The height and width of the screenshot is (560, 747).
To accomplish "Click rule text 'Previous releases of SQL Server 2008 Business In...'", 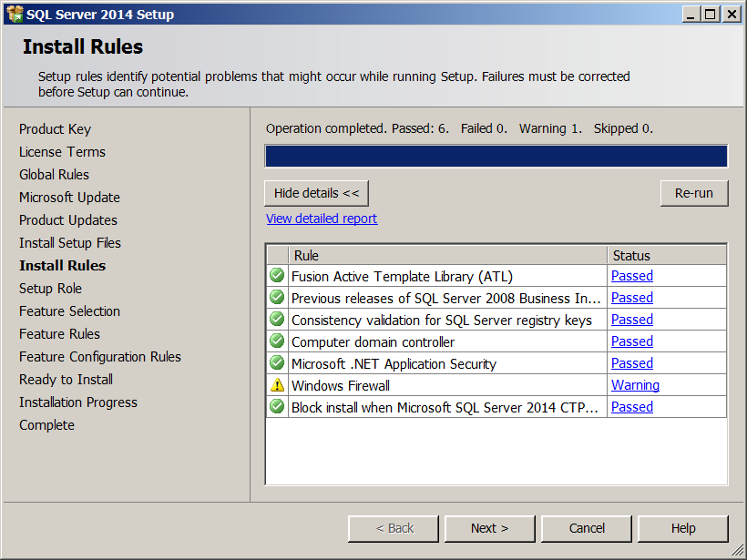I will tap(445, 299).
